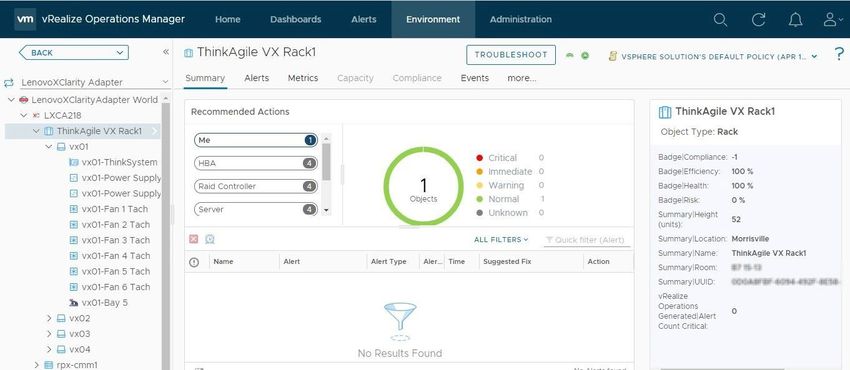
Task: Switch to the Summary tab
Action: tap(205, 78)
